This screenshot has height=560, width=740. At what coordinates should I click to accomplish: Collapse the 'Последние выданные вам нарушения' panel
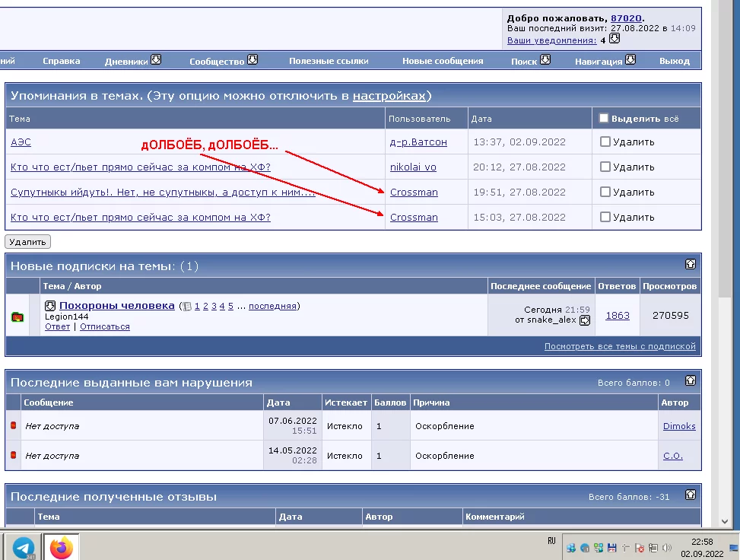(690, 380)
